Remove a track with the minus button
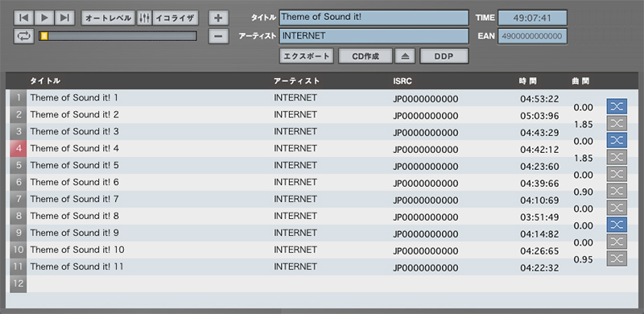This screenshot has height=314, width=644. point(218,36)
